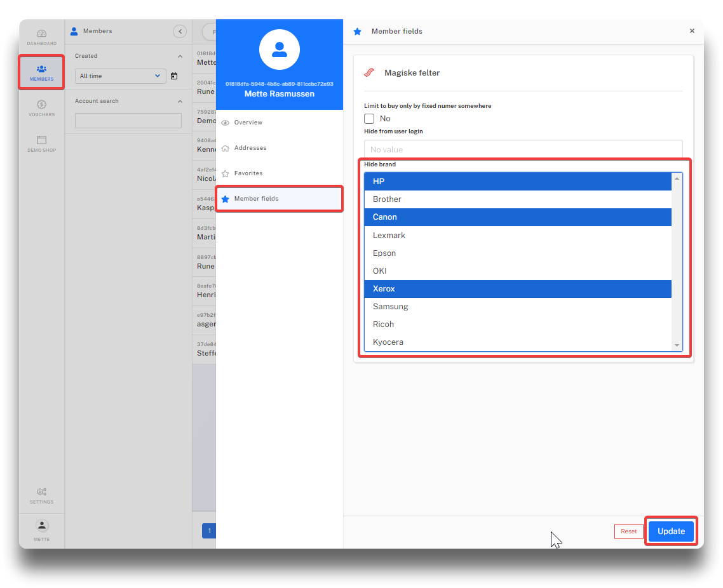This screenshot has width=723, height=588.
Task: Select Ricoh in Hide brand list
Action: tap(518, 324)
